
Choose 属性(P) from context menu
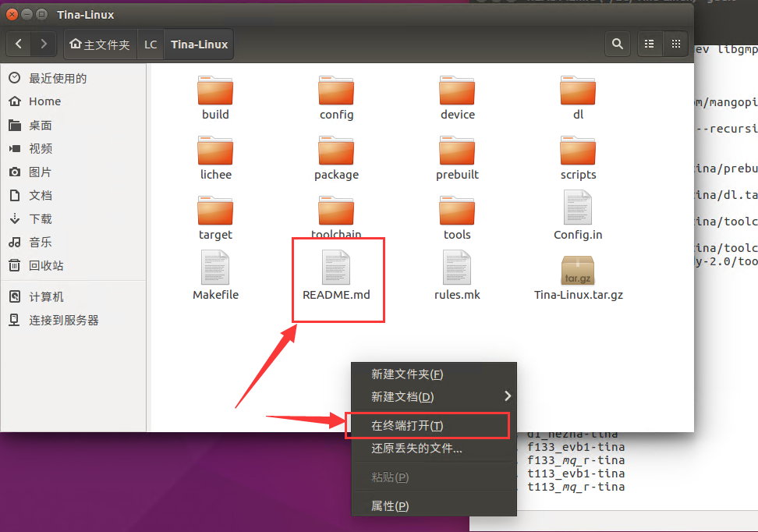tap(434, 505)
